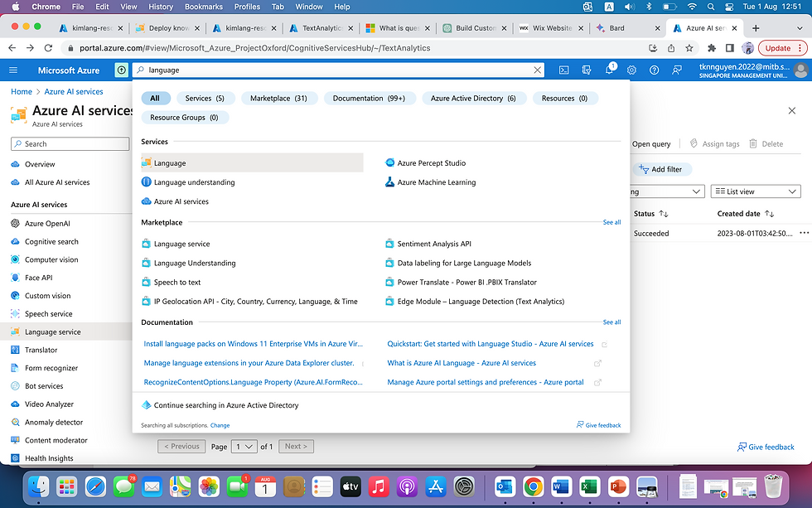Viewport: 812px width, 508px height.
Task: Click the Chrome Update button
Action: coord(782,48)
